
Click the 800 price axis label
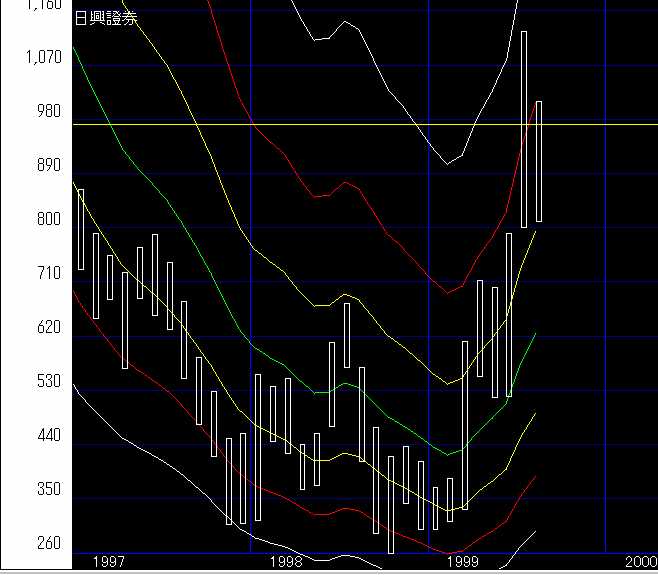click(46, 219)
